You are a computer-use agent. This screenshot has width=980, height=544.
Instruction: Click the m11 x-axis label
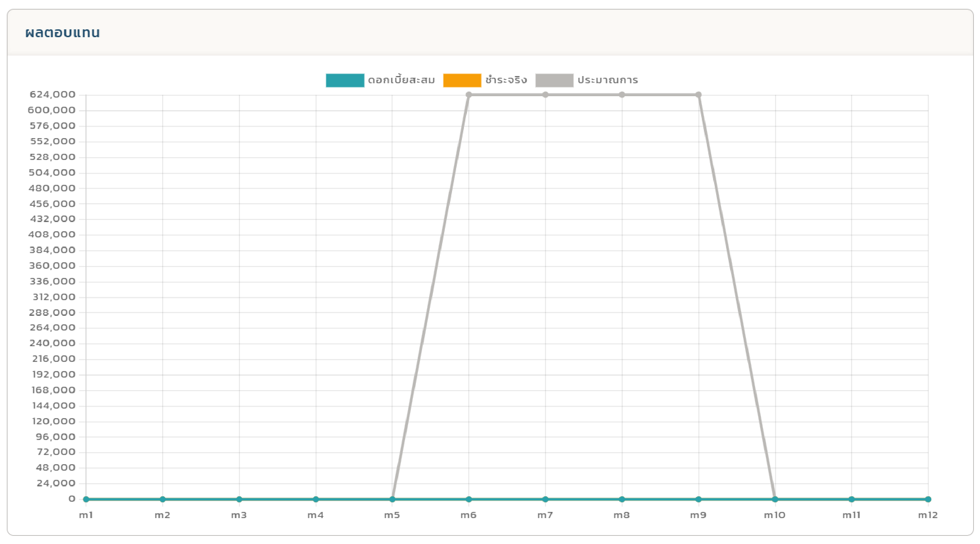[851, 515]
